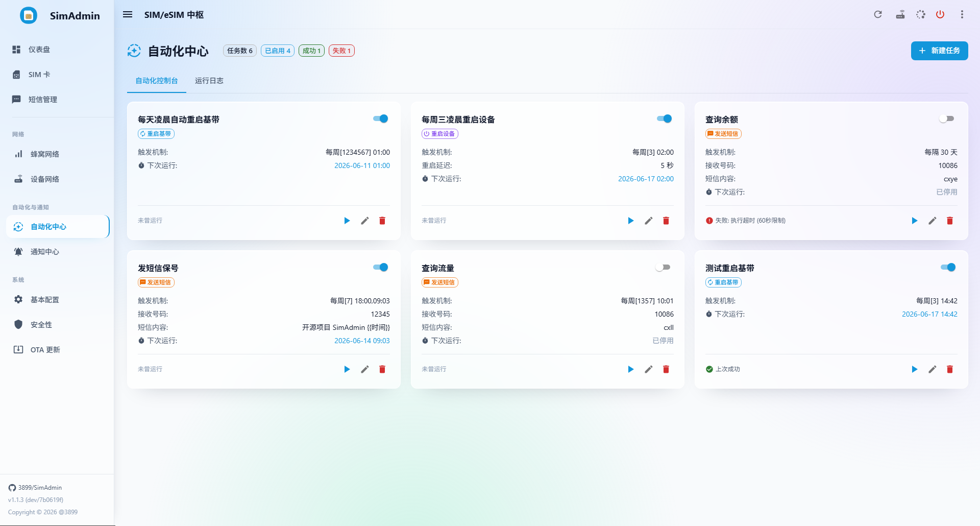
Task: Click the 失败 1 badge
Action: click(341, 51)
